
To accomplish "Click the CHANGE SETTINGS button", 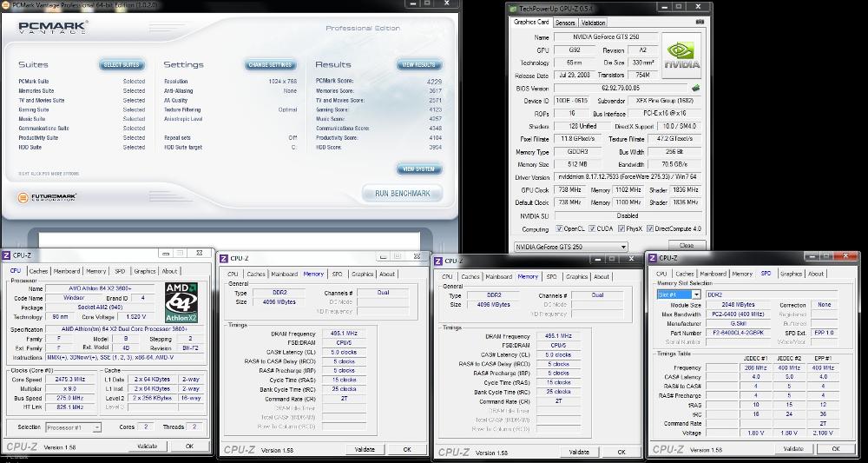I will point(270,65).
